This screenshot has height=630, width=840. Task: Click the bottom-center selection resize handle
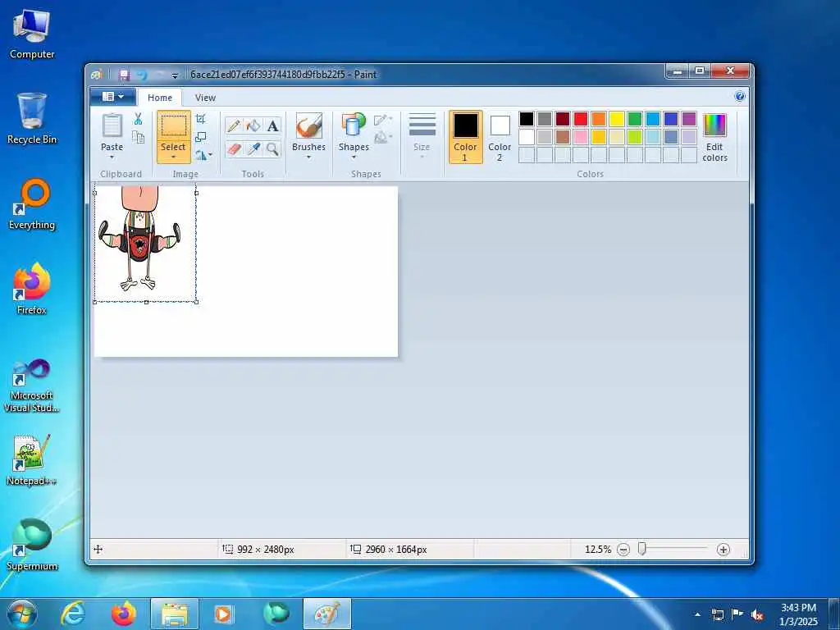tap(146, 302)
